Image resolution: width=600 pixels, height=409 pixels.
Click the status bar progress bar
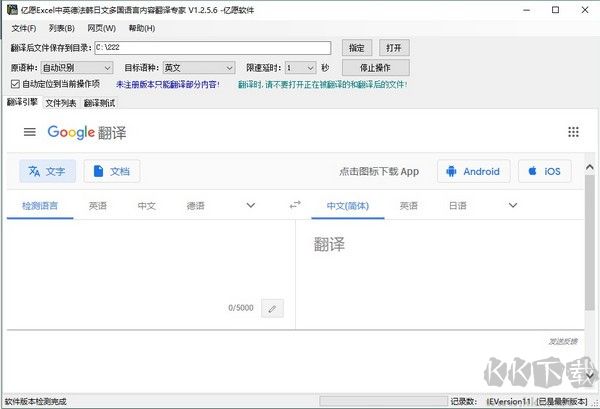[x=383, y=401]
